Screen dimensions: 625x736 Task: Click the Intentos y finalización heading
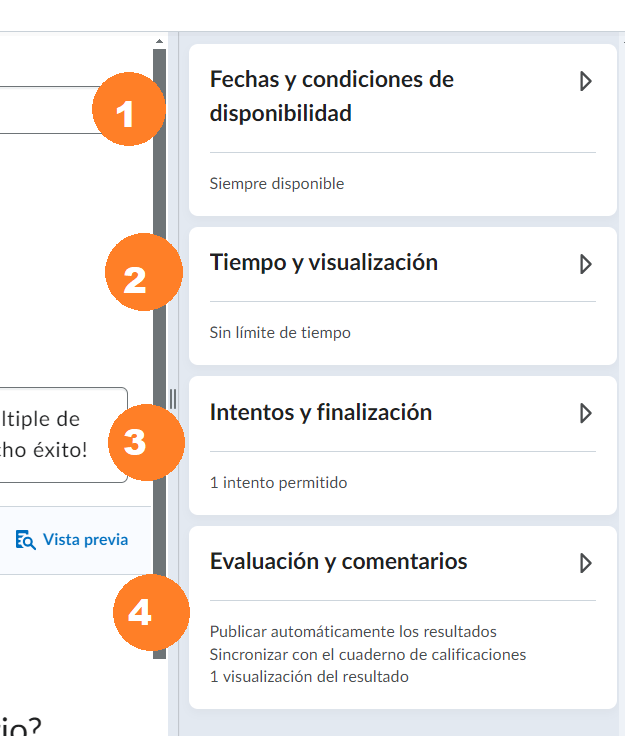[321, 412]
